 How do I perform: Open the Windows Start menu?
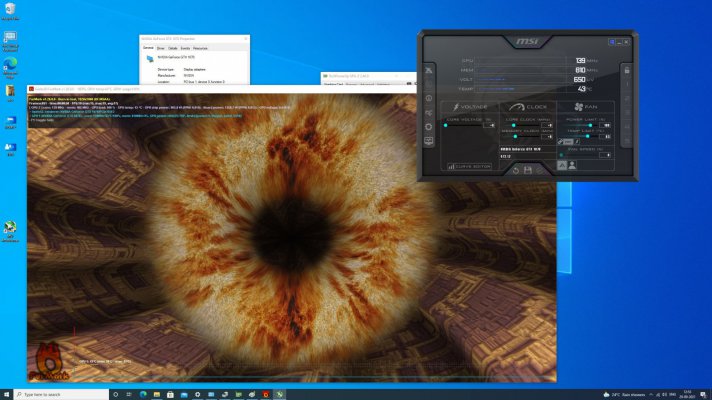(6, 395)
